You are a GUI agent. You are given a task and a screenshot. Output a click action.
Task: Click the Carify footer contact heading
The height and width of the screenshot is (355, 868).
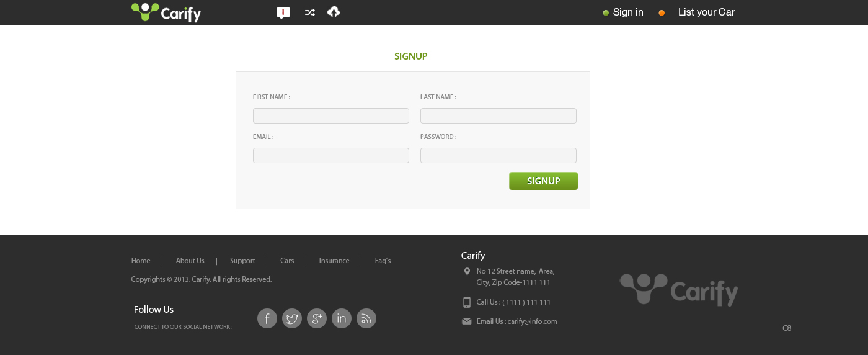[x=473, y=256]
